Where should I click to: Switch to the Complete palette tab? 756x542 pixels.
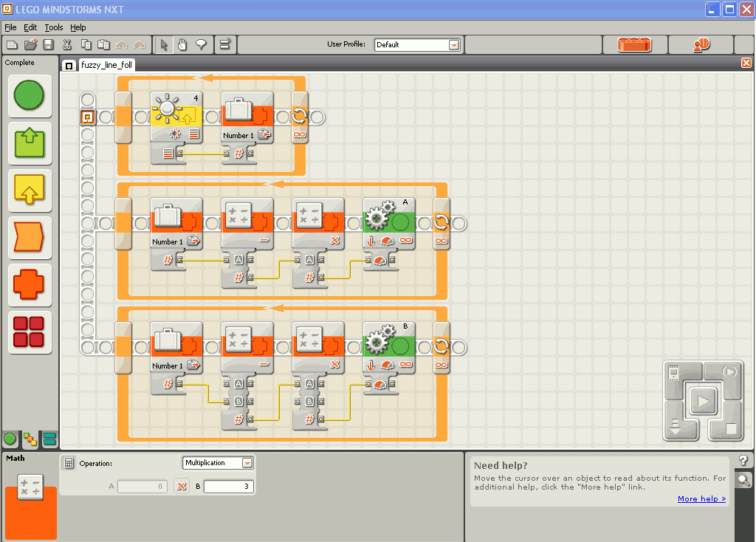point(30,439)
